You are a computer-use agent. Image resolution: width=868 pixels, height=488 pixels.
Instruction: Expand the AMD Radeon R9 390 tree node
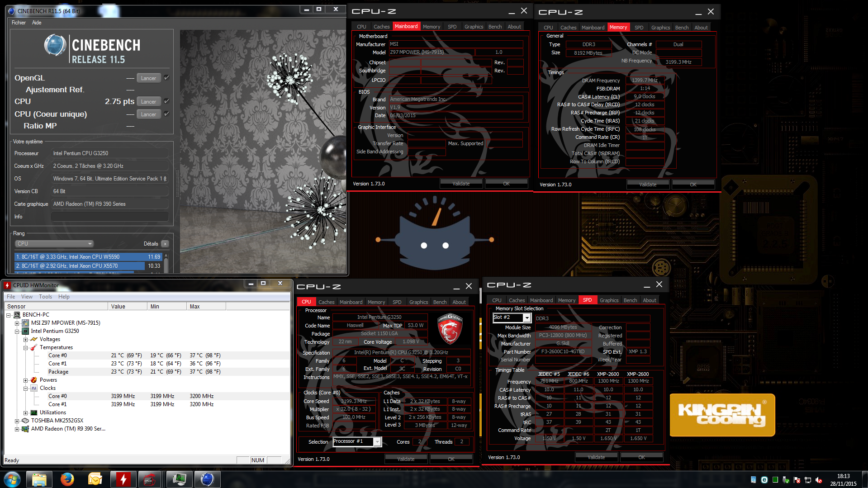click(x=17, y=429)
